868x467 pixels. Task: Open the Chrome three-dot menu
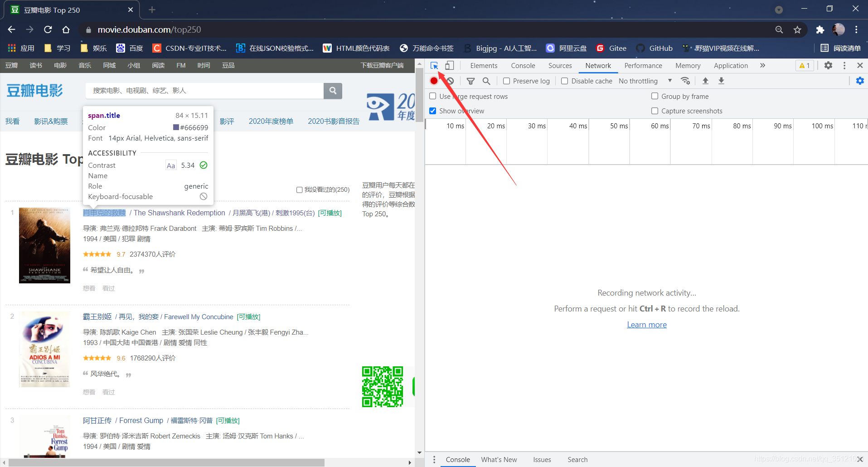[856, 29]
